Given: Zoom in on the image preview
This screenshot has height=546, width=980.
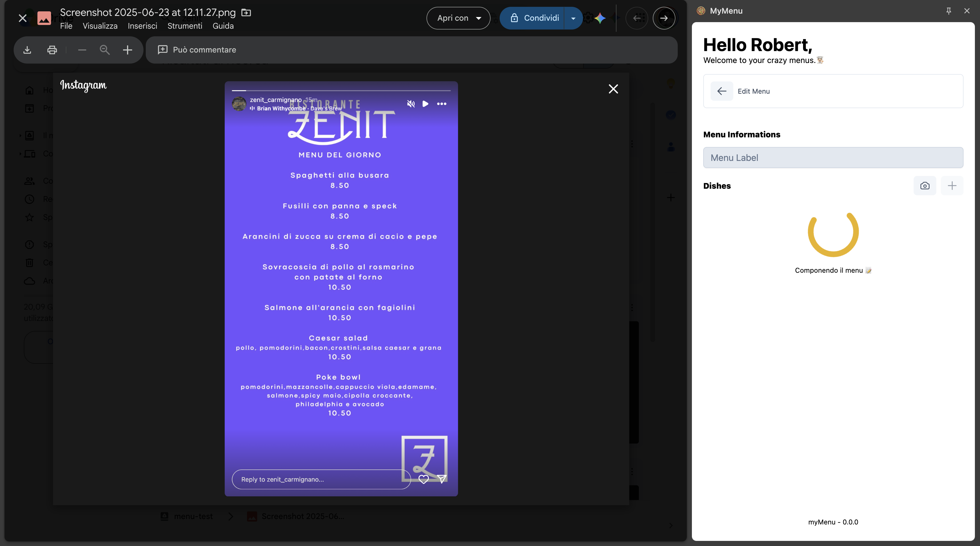Looking at the screenshot, I should click(x=127, y=50).
